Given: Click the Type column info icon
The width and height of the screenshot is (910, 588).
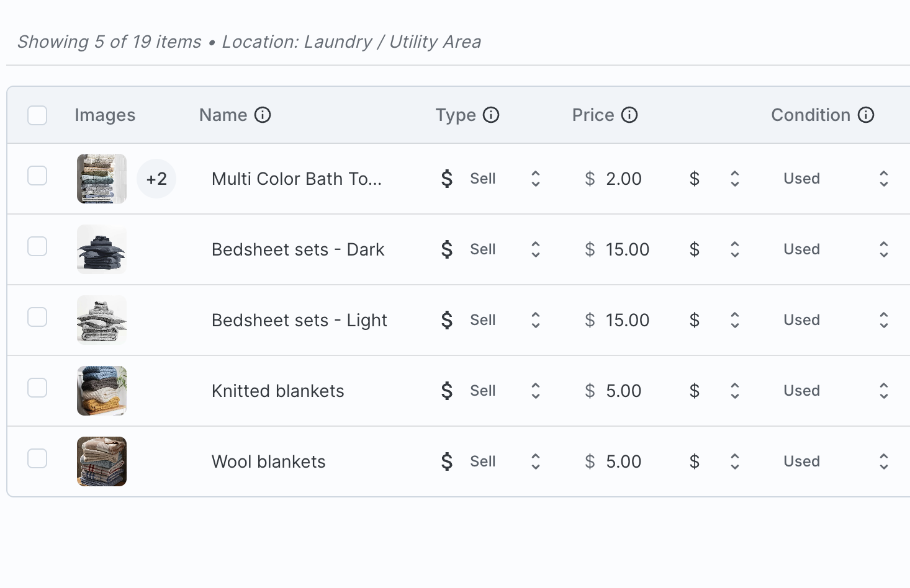Looking at the screenshot, I should [x=490, y=115].
